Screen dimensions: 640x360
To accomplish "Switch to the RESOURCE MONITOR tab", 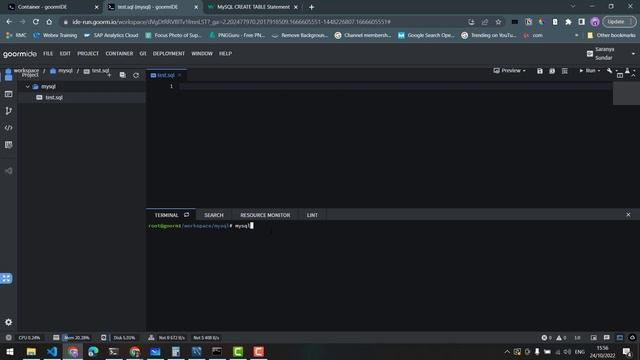I will [265, 215].
